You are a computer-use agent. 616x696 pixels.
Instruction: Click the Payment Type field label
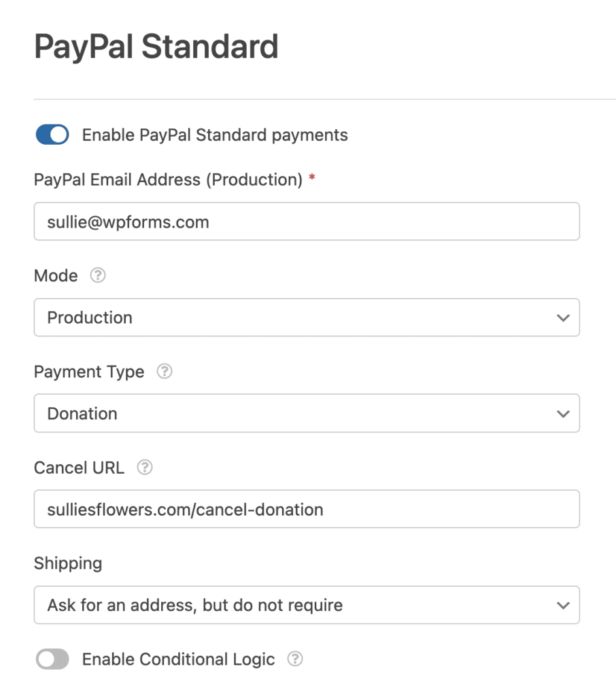click(x=88, y=372)
